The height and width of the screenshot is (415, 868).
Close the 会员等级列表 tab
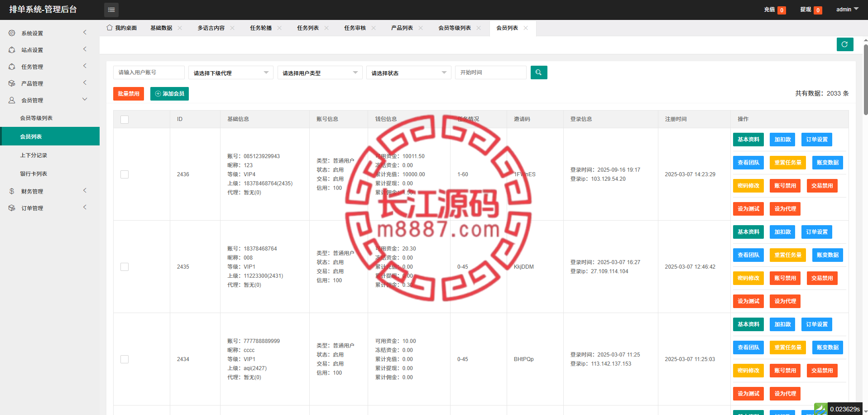[x=479, y=28]
